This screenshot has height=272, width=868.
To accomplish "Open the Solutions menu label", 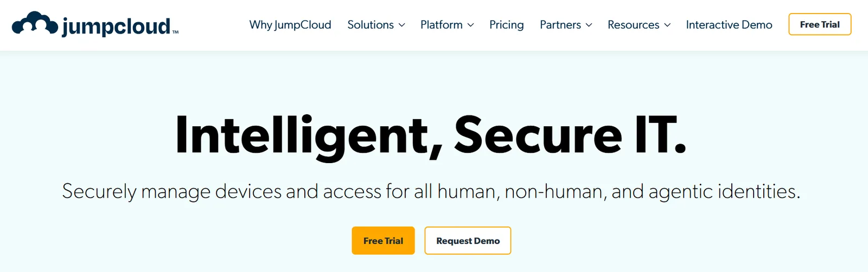I will tap(371, 25).
